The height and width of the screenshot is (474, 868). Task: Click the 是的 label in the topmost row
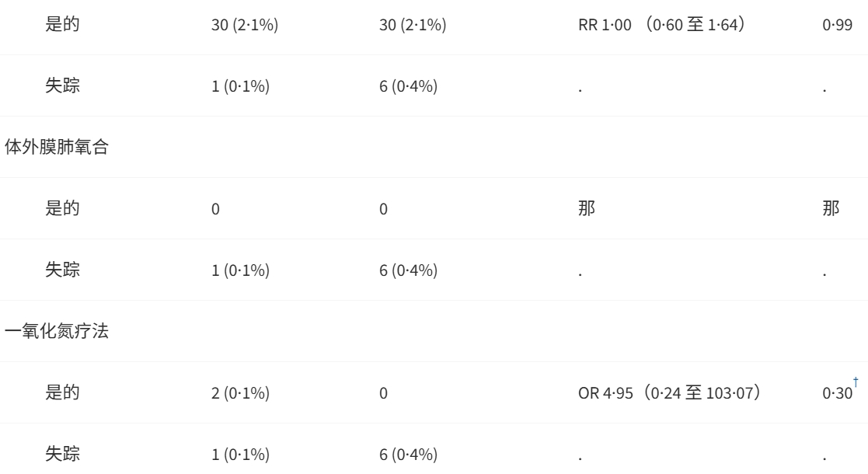(x=62, y=24)
